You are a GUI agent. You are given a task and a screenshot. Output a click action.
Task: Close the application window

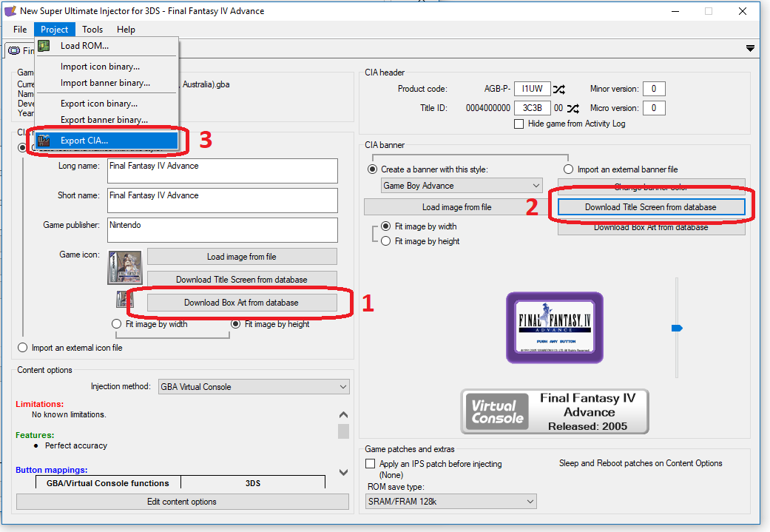pyautogui.click(x=743, y=11)
